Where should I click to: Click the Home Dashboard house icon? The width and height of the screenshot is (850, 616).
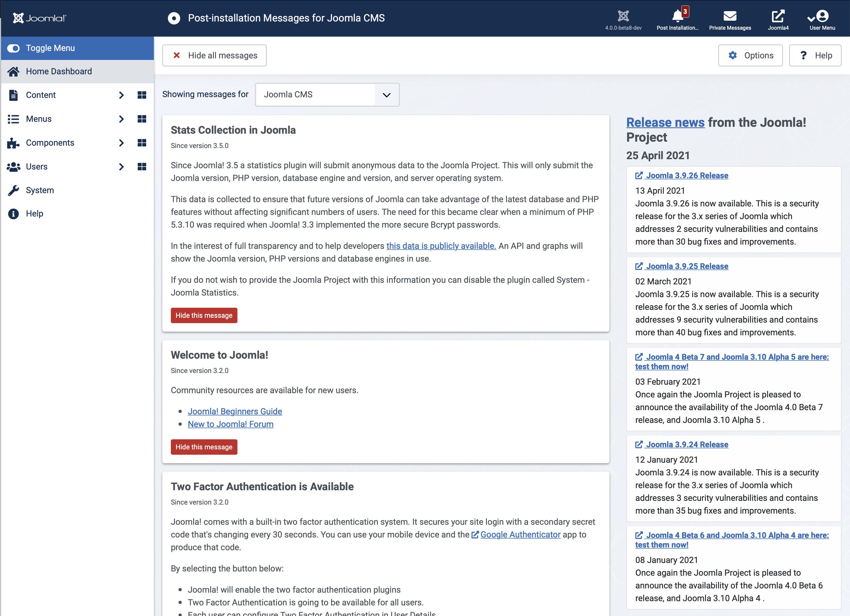click(x=14, y=72)
